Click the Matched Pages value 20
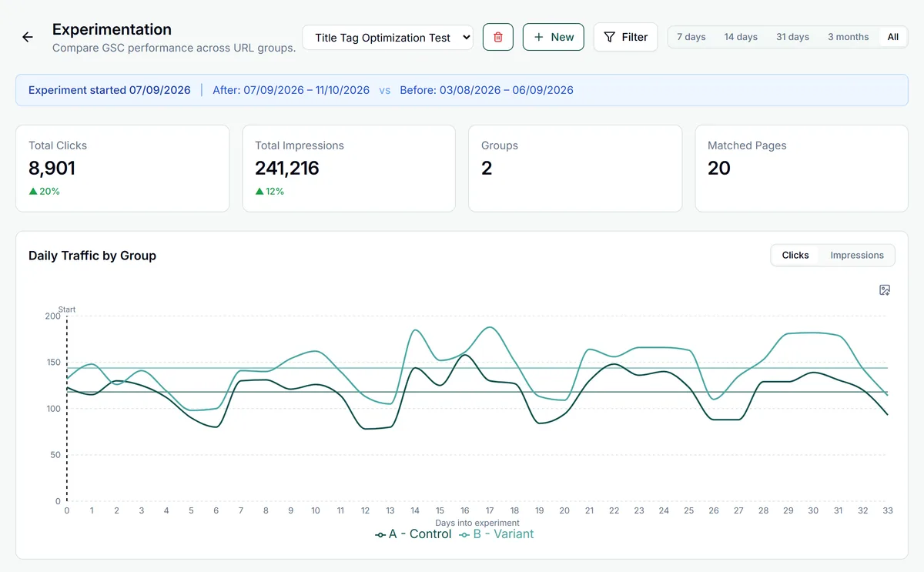The image size is (924, 572). 719,168
